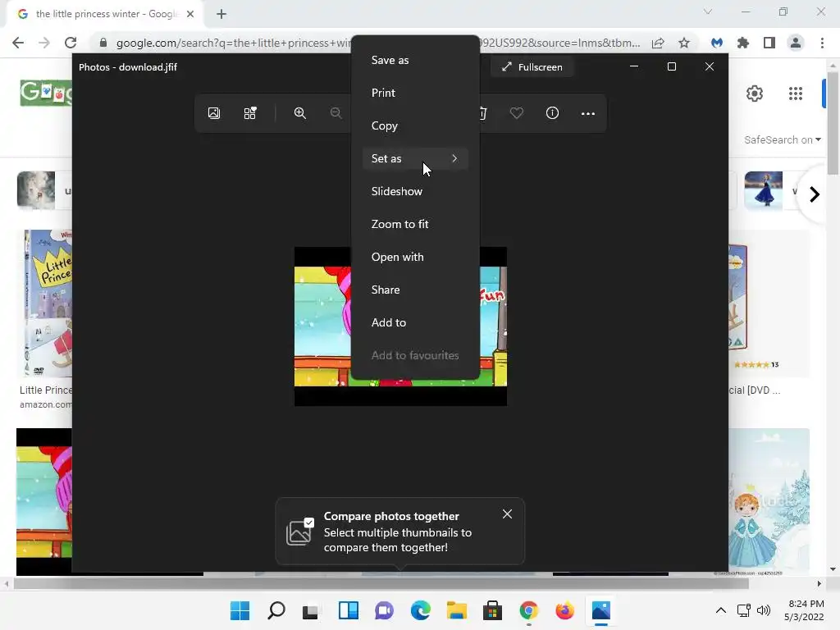
Task: Click the share page icon in address bar
Action: [658, 43]
